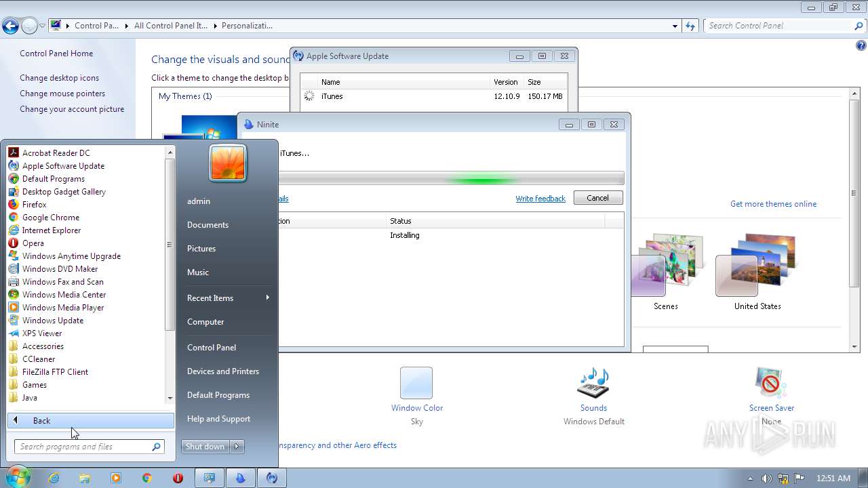Viewport: 868px width, 488px height.
Task: Go Back to the main Start menu
Action: (x=91, y=420)
